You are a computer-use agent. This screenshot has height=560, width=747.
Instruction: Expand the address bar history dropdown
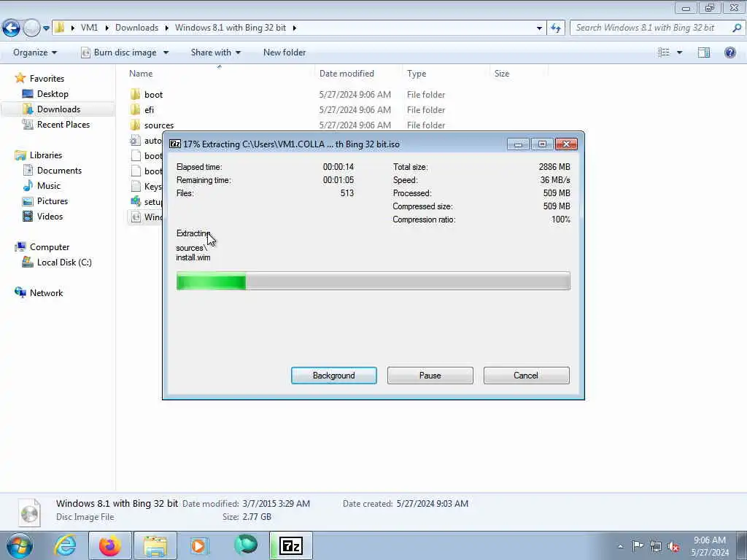(539, 28)
